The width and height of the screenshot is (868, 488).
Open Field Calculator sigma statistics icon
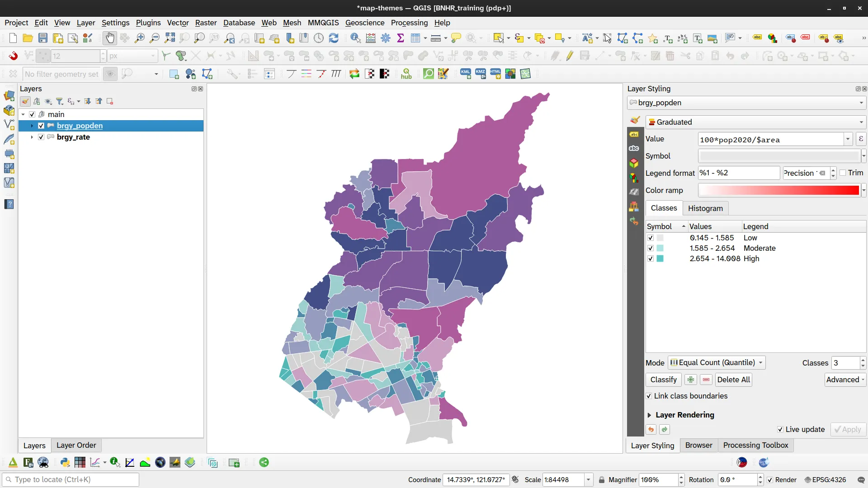pyautogui.click(x=401, y=38)
